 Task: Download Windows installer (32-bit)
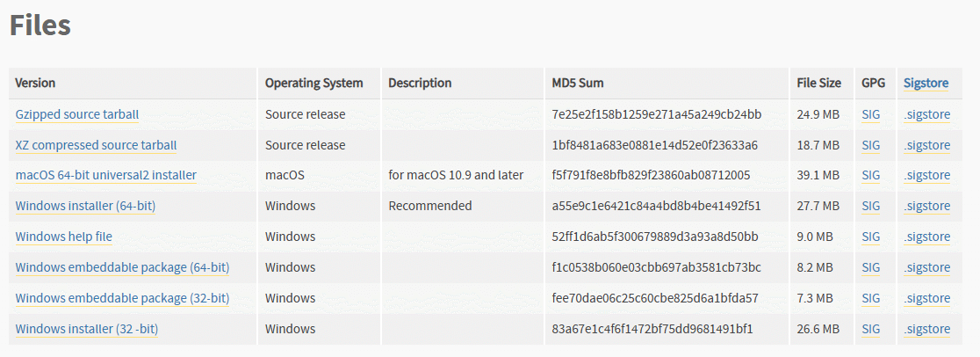pos(87,329)
